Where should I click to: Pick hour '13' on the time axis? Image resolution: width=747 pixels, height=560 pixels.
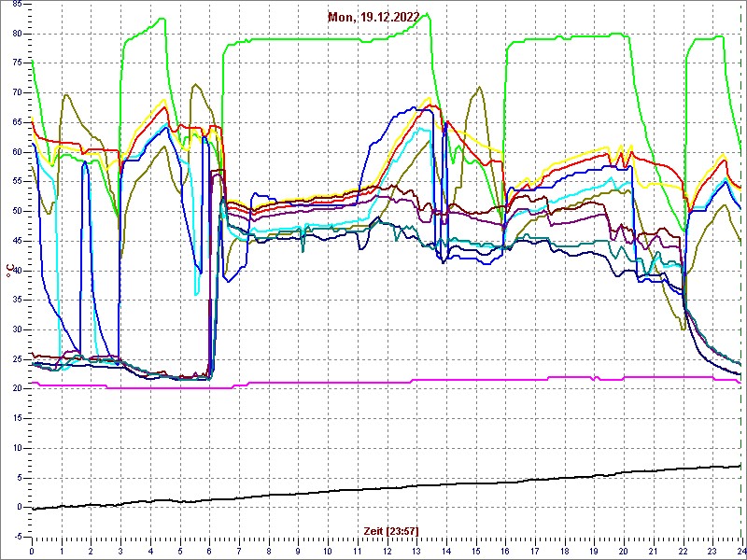click(x=416, y=552)
